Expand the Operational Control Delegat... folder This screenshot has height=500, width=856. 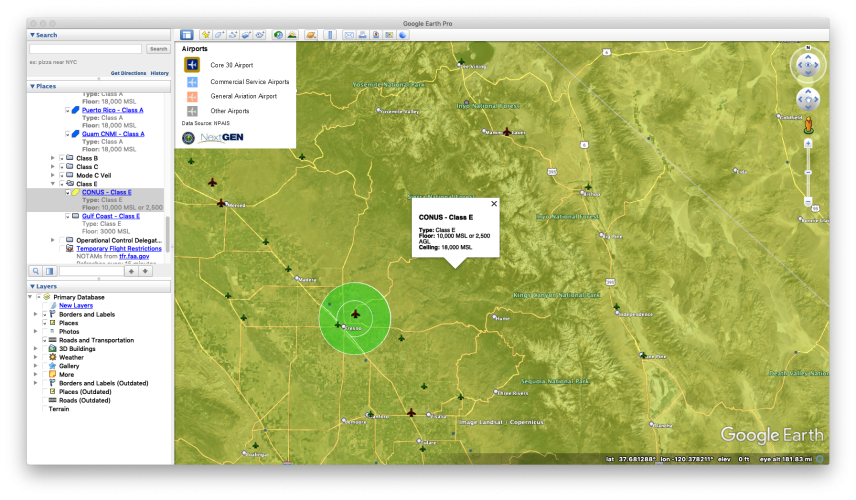53,240
